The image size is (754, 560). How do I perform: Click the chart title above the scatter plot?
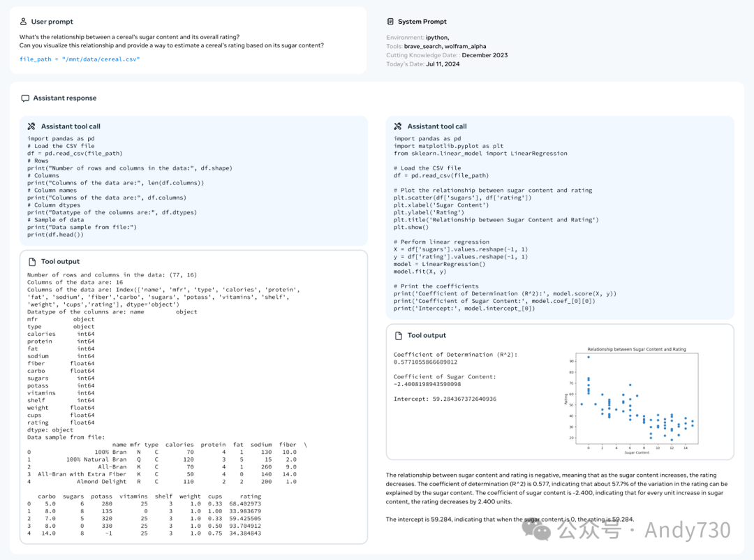(636, 349)
